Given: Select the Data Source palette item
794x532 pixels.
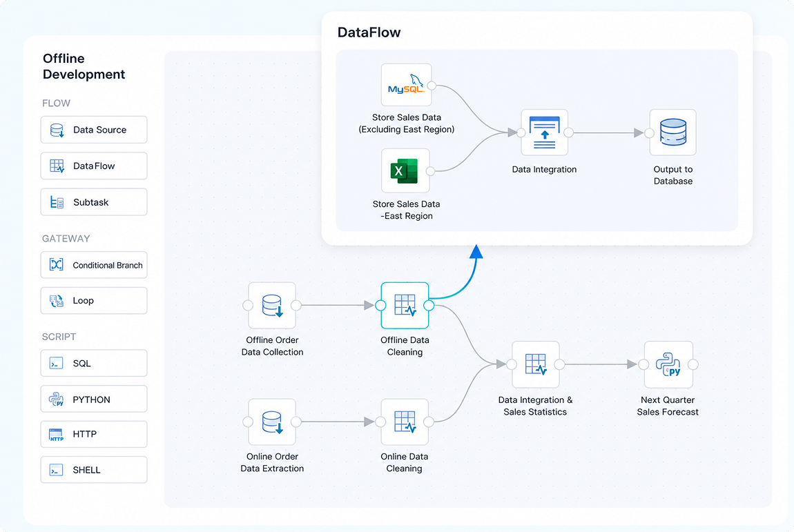Looking at the screenshot, I should coord(94,130).
